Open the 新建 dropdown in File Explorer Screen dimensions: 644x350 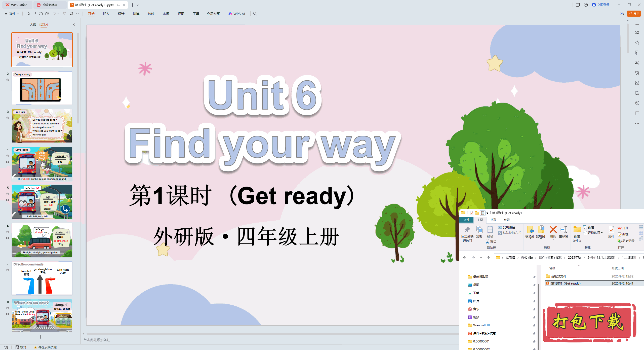pos(591,227)
